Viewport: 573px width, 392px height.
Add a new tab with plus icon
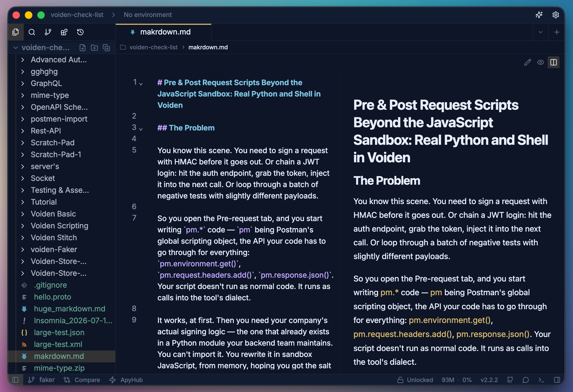557,32
